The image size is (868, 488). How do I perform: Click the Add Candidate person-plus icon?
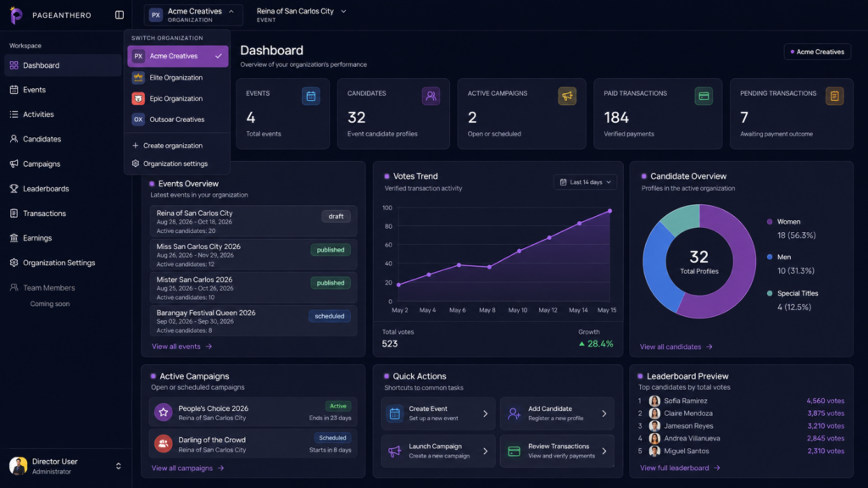point(515,413)
